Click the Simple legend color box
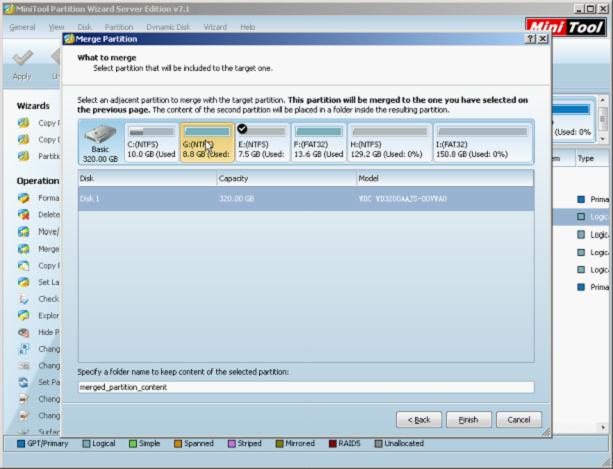The height and width of the screenshot is (469, 613). click(x=133, y=444)
